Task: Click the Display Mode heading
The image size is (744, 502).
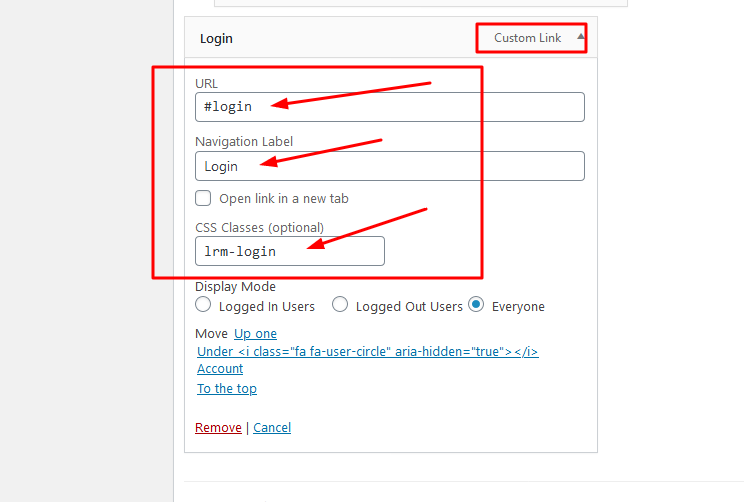Action: click(x=235, y=287)
